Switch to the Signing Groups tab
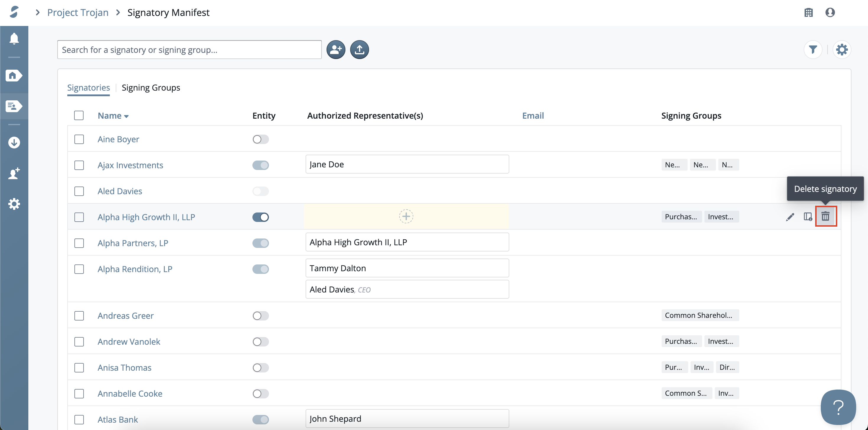868x430 pixels. click(151, 88)
